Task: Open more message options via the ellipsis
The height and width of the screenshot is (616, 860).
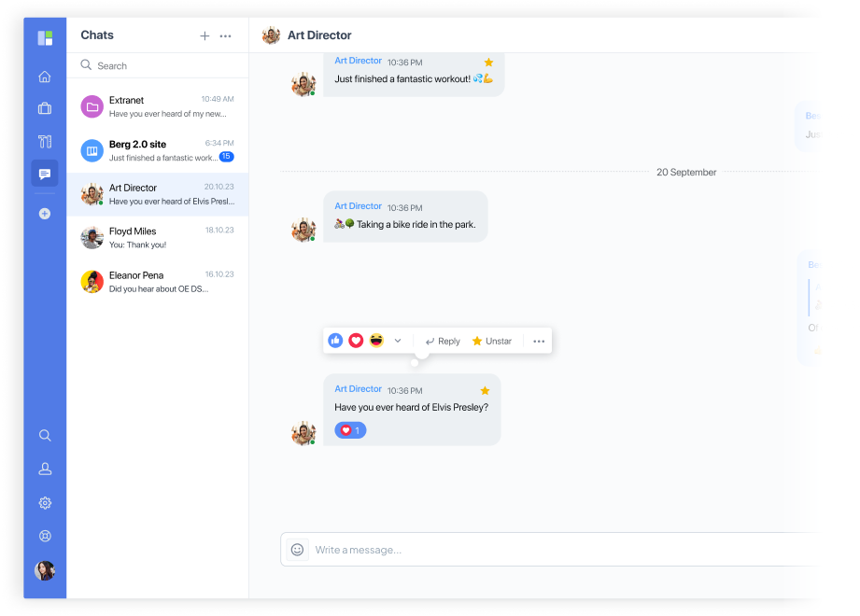Action: (x=538, y=340)
